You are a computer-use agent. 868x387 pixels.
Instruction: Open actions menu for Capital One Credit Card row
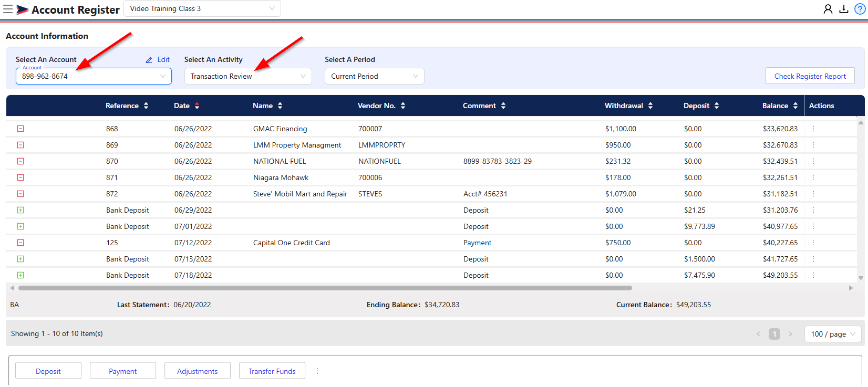pos(813,243)
